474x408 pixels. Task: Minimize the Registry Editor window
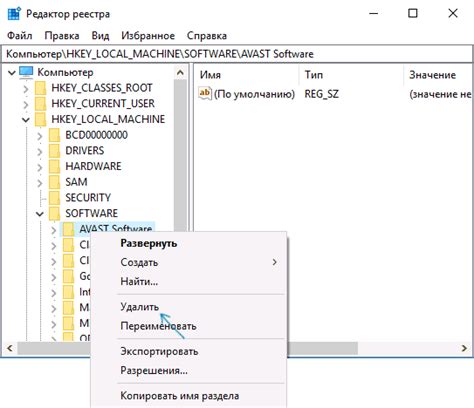pos(374,13)
